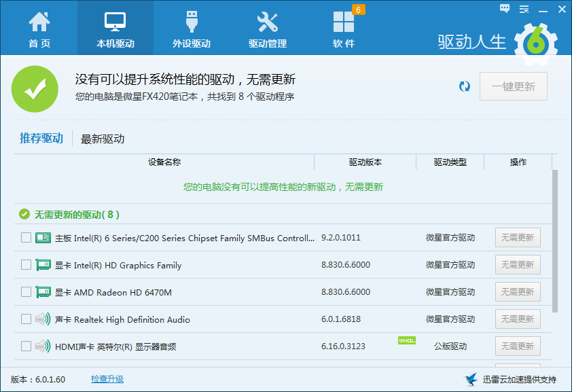572x392 pixels.
Task: Open the main menu dropdown in title bar
Action: click(x=524, y=9)
